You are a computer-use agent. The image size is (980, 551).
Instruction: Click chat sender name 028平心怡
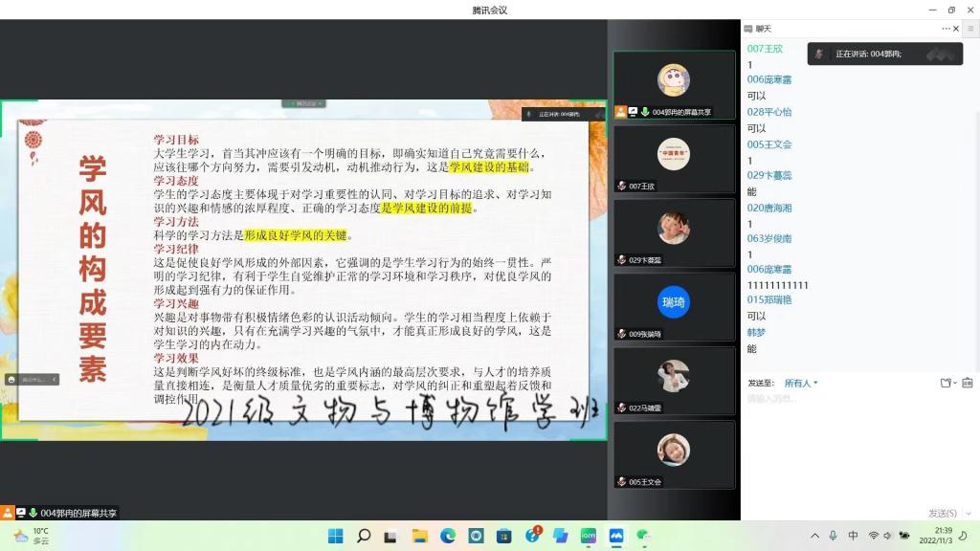[769, 112]
